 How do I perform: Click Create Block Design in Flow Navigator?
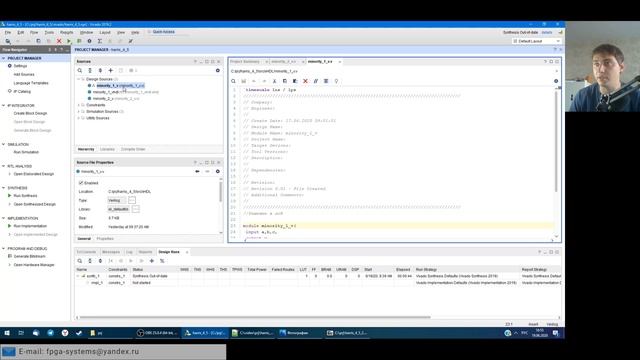(x=30, y=113)
